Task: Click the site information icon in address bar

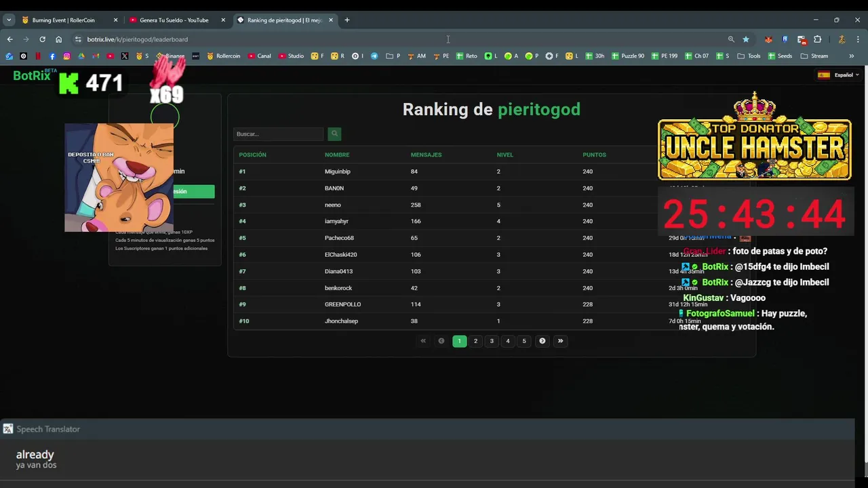Action: (78, 39)
